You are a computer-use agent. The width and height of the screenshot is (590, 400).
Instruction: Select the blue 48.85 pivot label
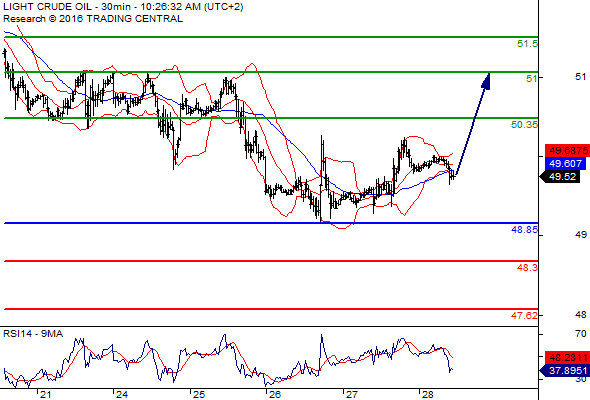[x=524, y=229]
